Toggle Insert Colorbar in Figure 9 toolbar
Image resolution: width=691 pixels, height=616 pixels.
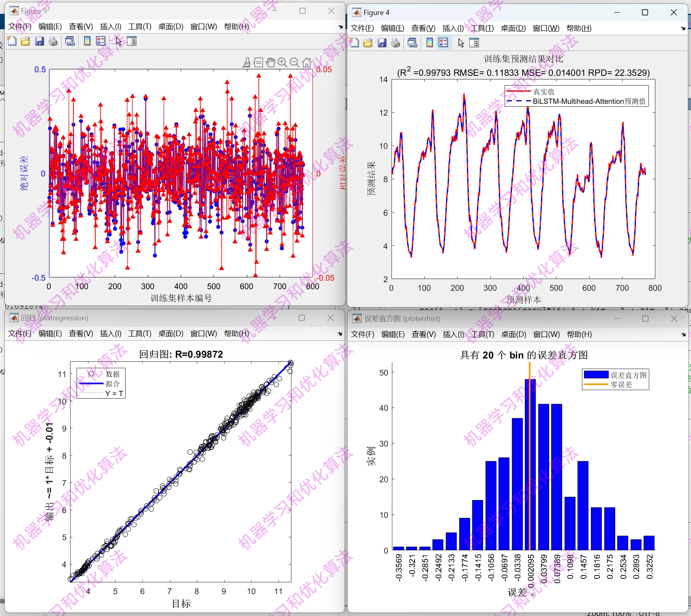tap(87, 41)
